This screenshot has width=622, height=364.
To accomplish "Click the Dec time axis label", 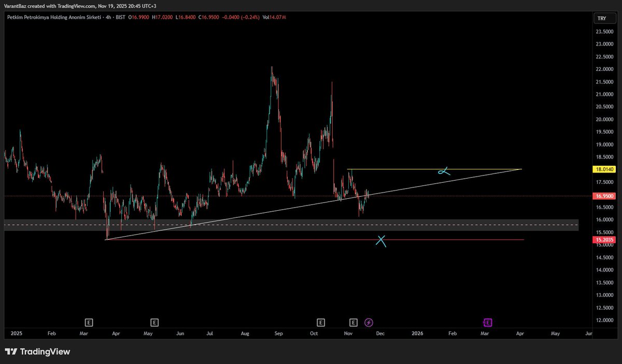I will pyautogui.click(x=381, y=334).
